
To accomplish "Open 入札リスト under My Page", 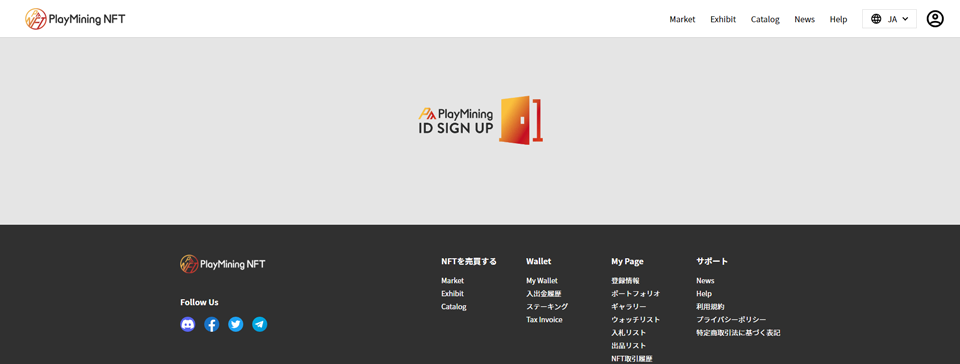I will coord(629,333).
